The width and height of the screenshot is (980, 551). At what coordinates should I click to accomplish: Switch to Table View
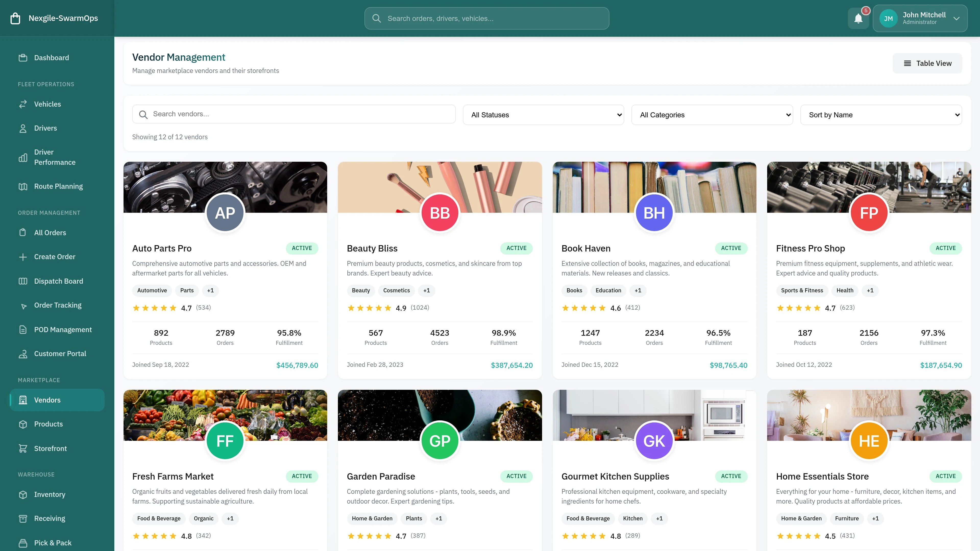tap(927, 63)
